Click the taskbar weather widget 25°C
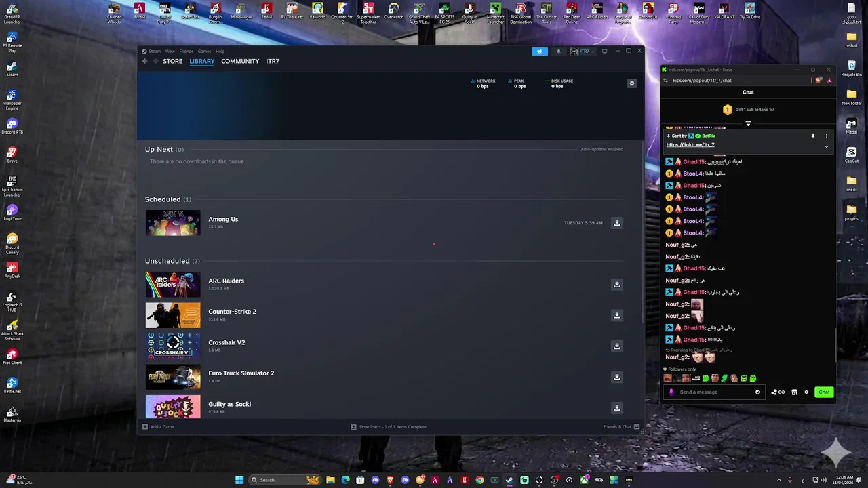This screenshot has width=868, height=488. (x=19, y=480)
